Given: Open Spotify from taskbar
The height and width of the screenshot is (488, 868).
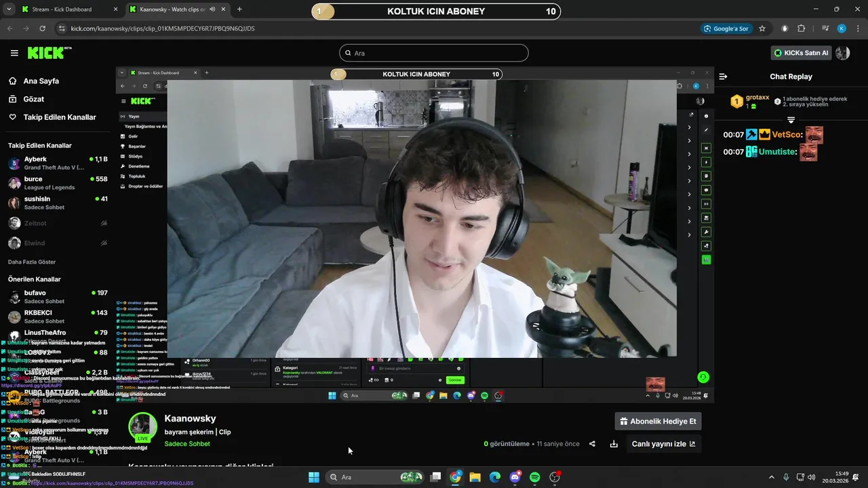Looking at the screenshot, I should pyautogui.click(x=534, y=477).
